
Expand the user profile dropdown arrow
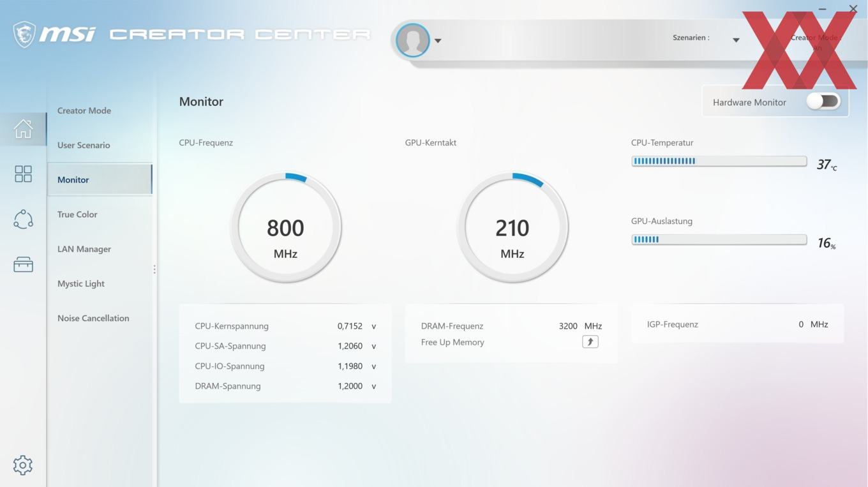(438, 40)
